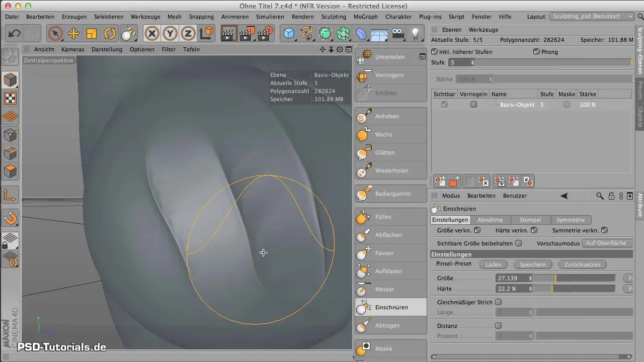Toggle Y axis lock
The height and width of the screenshot is (362, 644).
(x=170, y=34)
